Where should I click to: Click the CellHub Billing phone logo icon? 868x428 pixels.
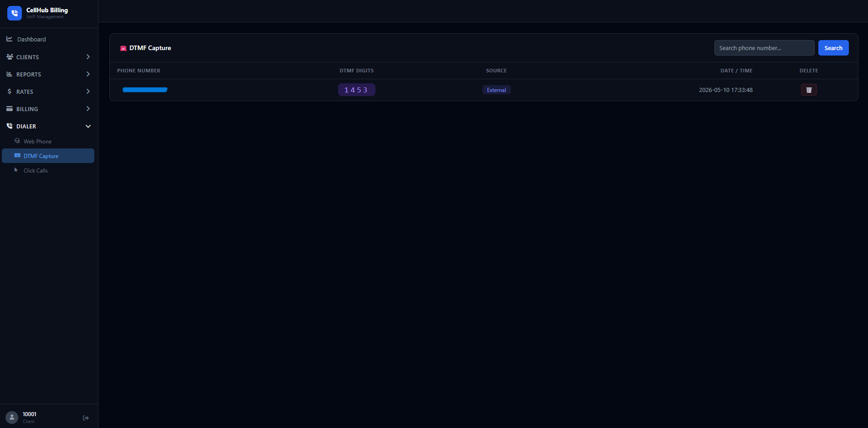click(15, 13)
